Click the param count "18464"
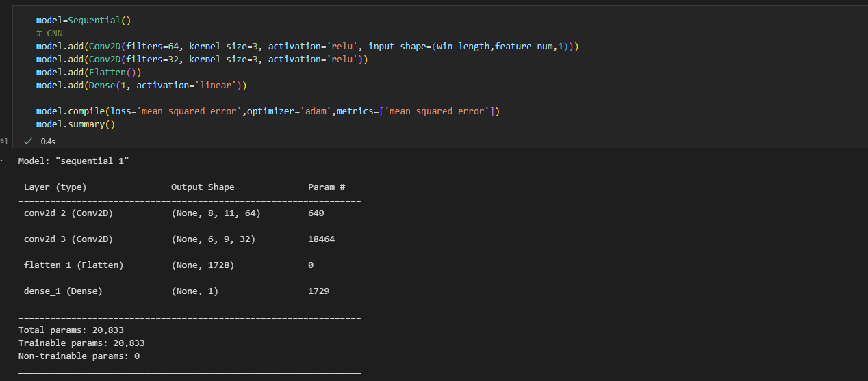Screen dimensions: 868x381 tap(322, 239)
